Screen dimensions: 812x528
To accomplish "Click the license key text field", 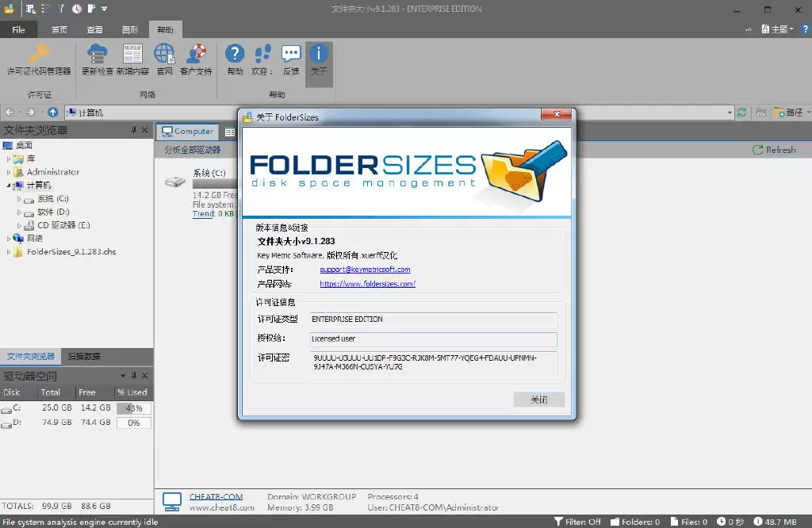I will point(434,364).
